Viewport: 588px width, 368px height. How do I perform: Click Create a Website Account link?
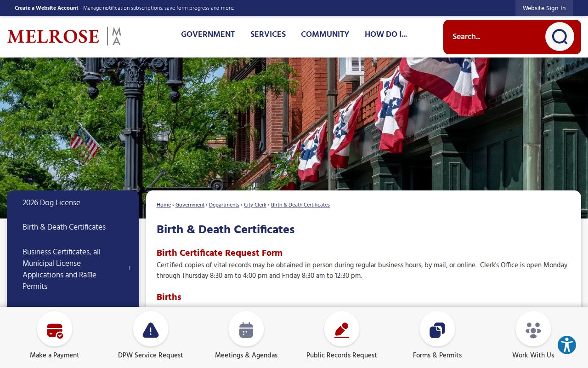46,8
